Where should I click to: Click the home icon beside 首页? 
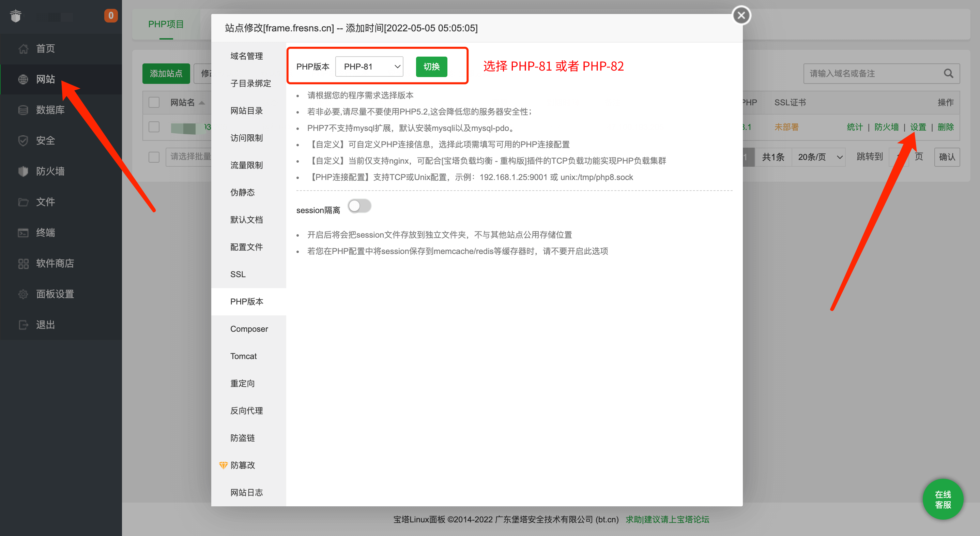pyautogui.click(x=23, y=49)
